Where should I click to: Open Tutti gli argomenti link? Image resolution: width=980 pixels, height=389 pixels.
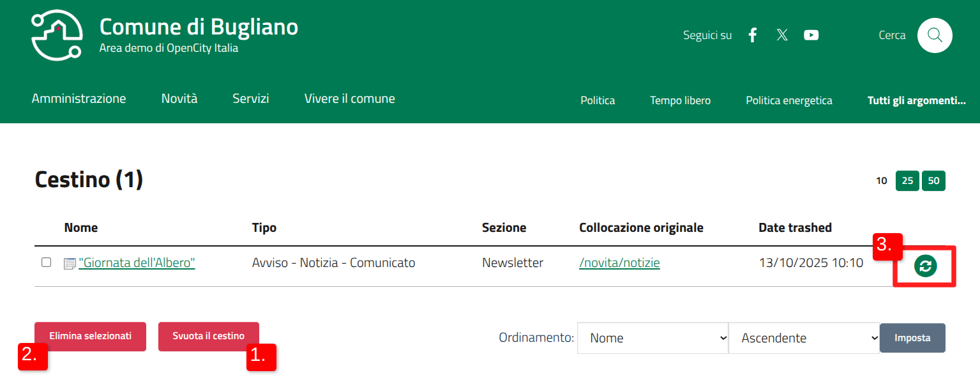(916, 100)
